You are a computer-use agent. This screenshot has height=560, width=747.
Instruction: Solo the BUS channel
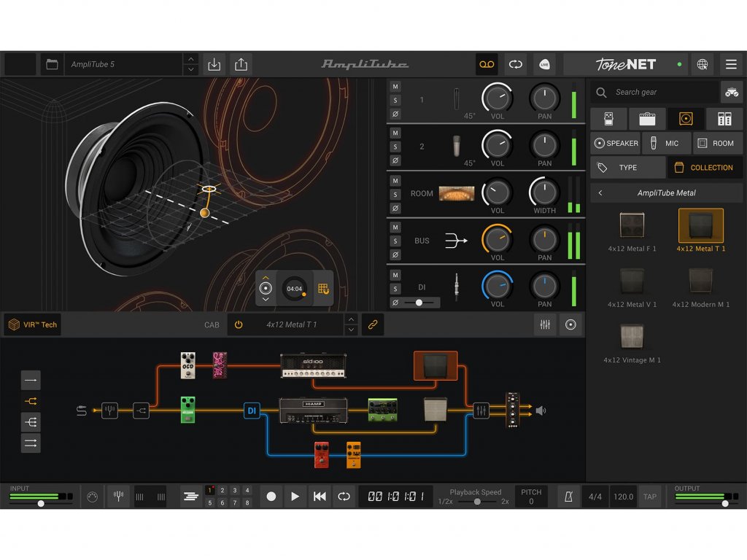pyautogui.click(x=395, y=241)
